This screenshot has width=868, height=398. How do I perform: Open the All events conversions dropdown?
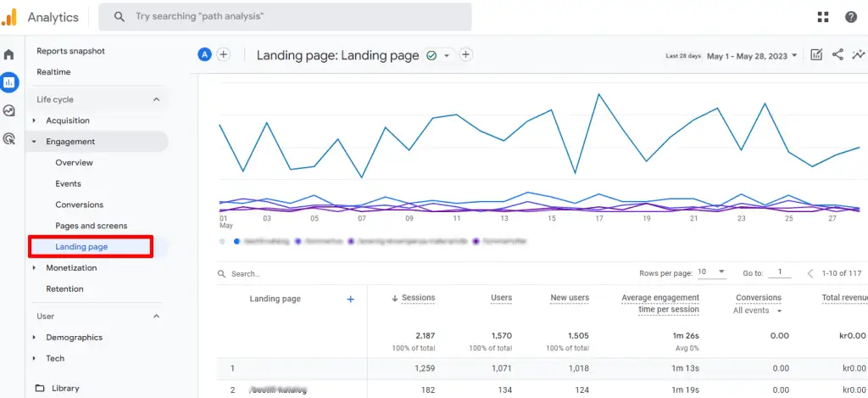coord(757,311)
